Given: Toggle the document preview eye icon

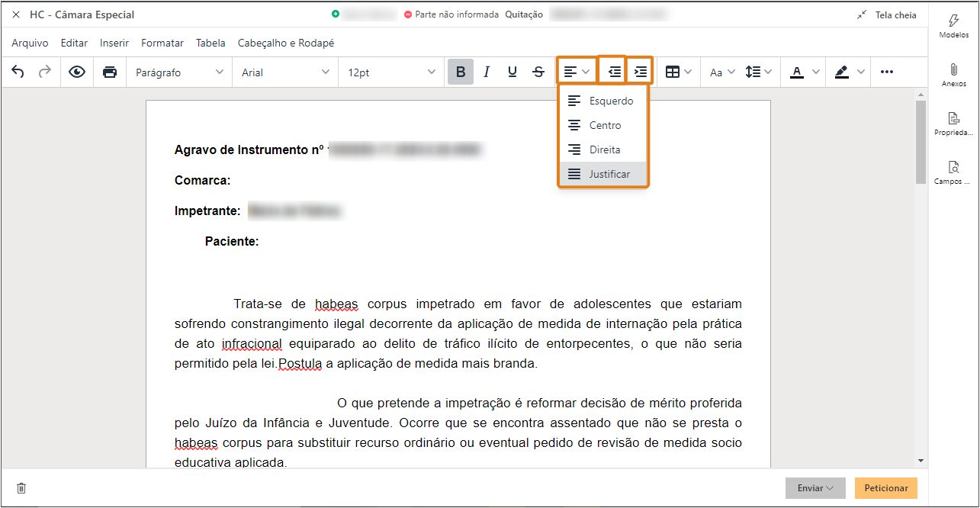Looking at the screenshot, I should [x=76, y=70].
